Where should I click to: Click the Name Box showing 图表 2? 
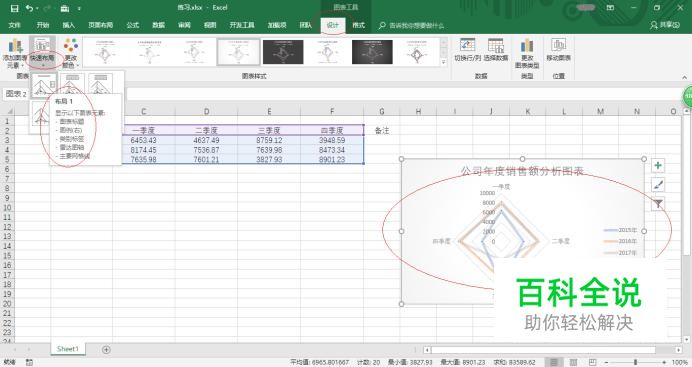[16, 94]
